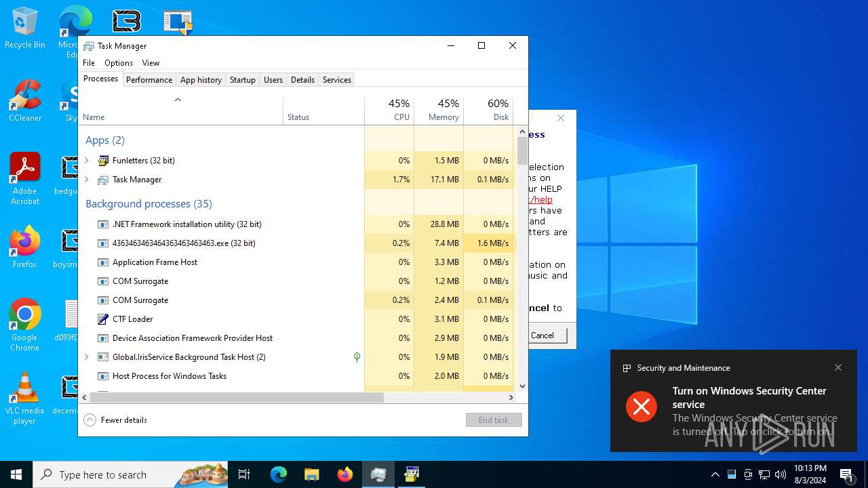Sort by the Disk column header

tap(488, 111)
